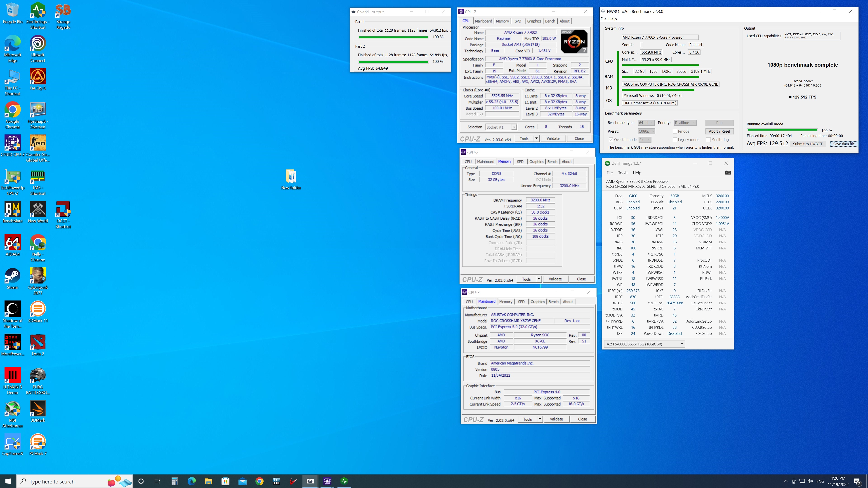Open ZenTimings DIMM slot A2 dropdown
Screen dimensions: 868x488
point(645,344)
